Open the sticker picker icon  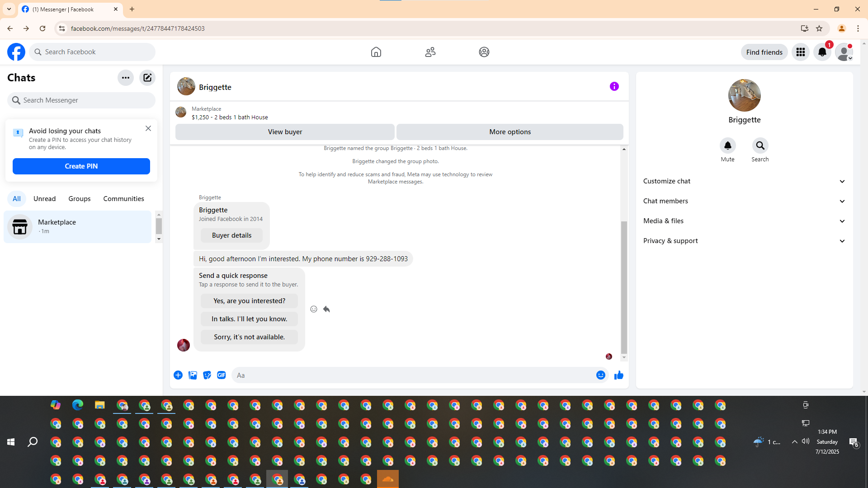(x=207, y=375)
